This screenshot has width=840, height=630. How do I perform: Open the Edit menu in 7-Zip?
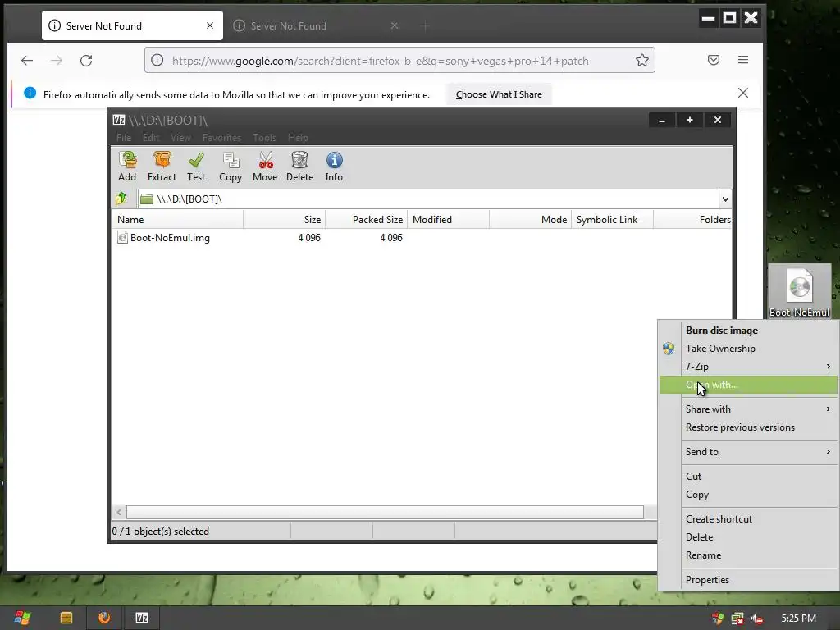point(151,138)
